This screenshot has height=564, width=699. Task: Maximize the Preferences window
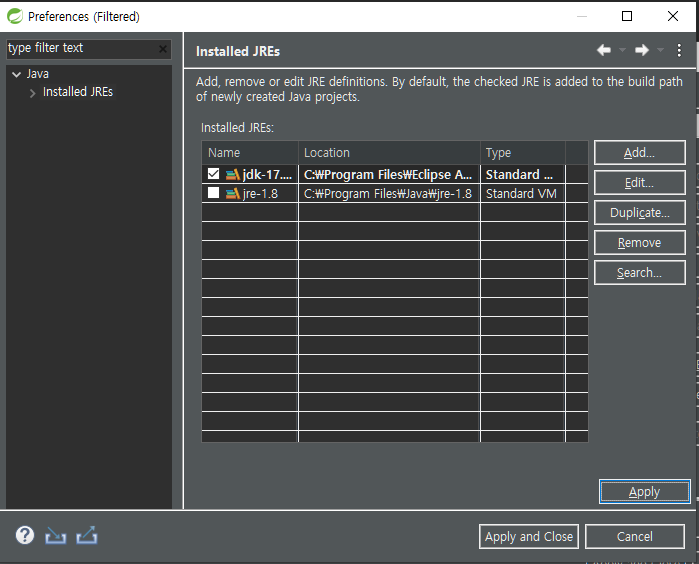(627, 16)
